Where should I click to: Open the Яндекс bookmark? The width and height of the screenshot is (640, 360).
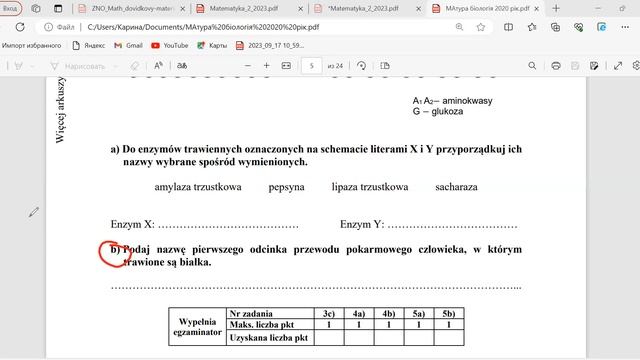89,46
